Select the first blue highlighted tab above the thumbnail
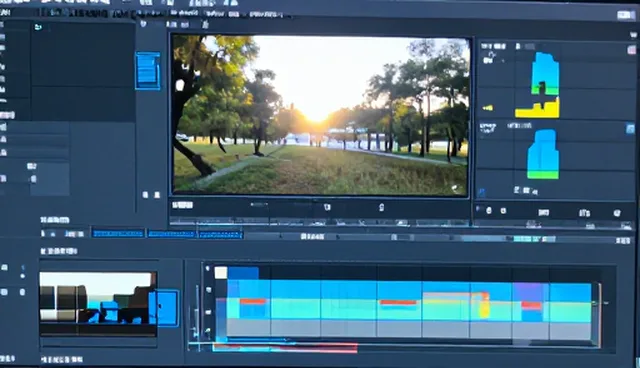This screenshot has width=640, height=368. 118,234
